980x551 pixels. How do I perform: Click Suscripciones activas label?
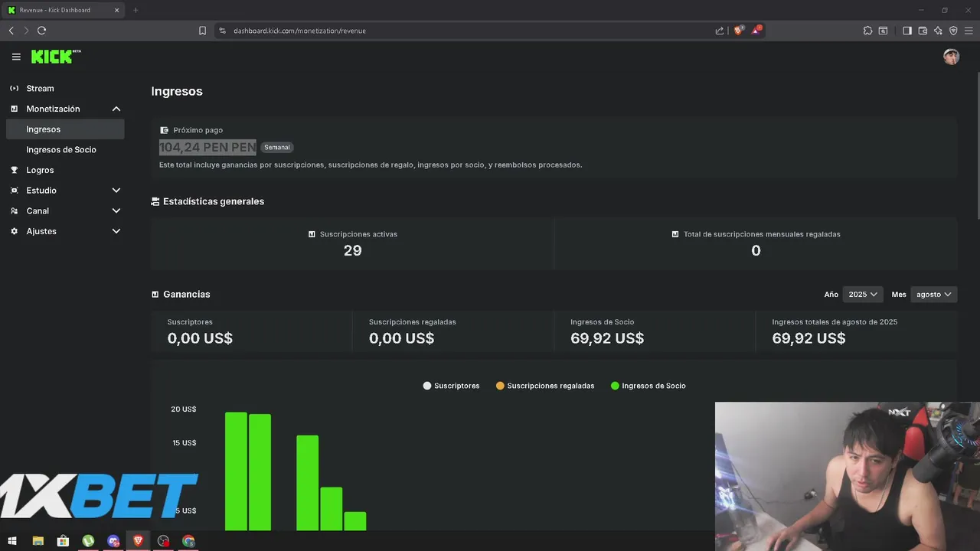point(358,234)
